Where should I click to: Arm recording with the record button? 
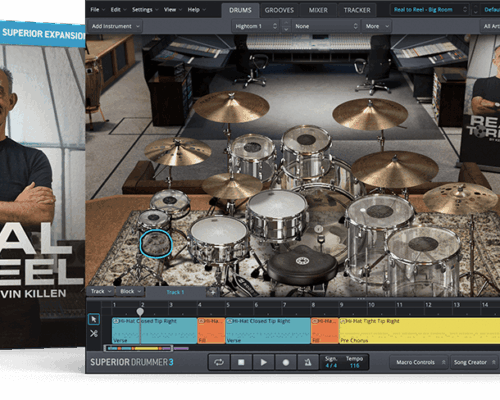(286, 362)
